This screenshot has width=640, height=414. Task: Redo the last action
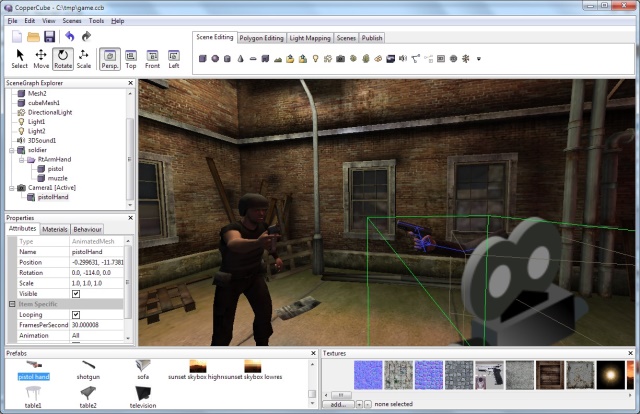click(x=86, y=37)
